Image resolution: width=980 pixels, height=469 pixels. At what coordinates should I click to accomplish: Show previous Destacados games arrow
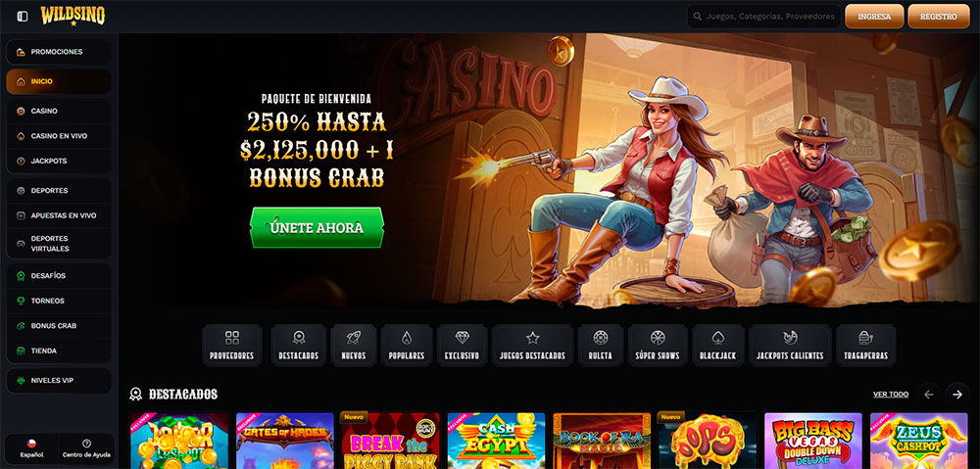pyautogui.click(x=929, y=394)
